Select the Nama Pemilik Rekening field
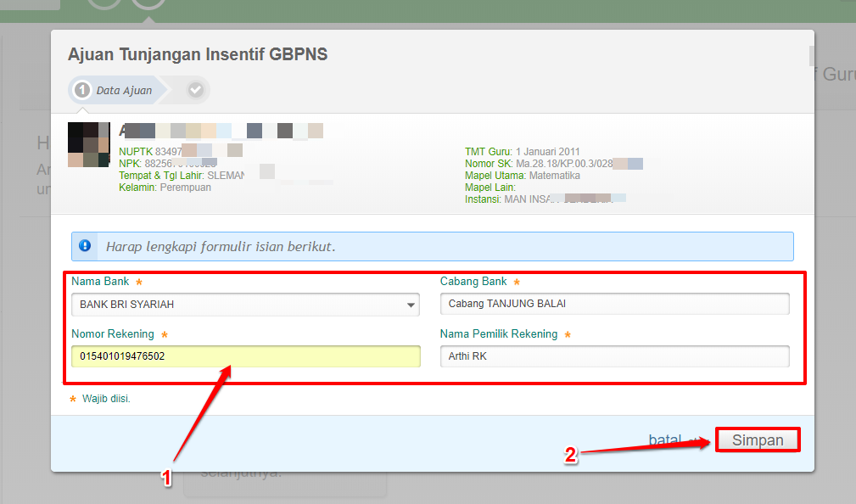 click(614, 357)
